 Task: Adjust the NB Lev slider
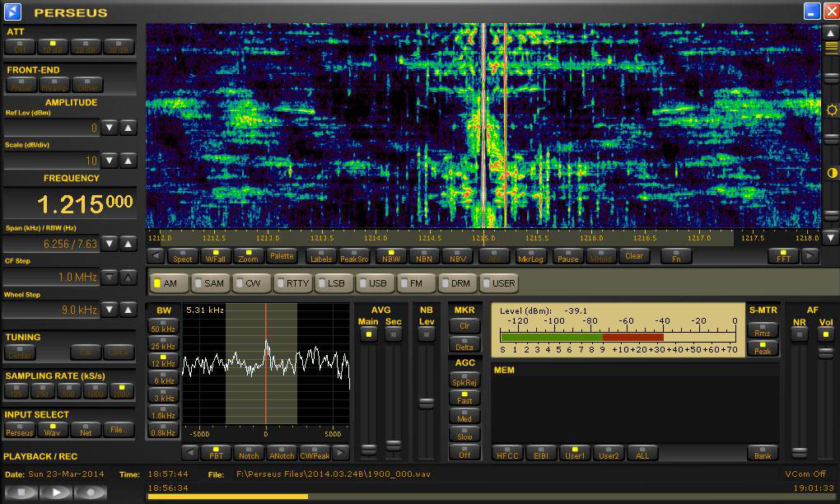click(427, 404)
